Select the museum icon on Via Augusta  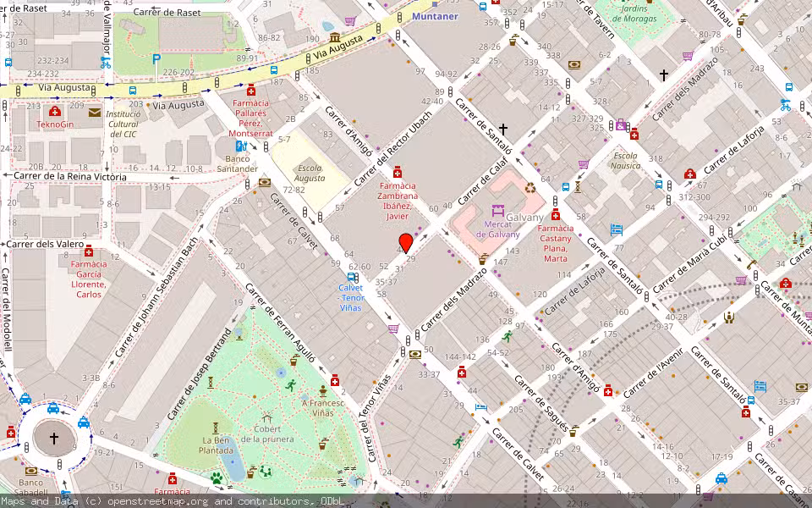pyautogui.click(x=334, y=38)
